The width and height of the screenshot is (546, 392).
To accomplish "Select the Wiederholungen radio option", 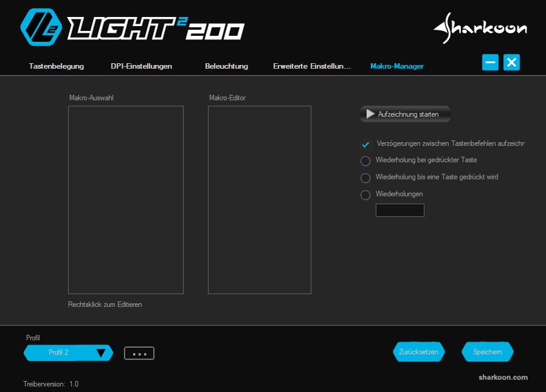I will [x=365, y=195].
